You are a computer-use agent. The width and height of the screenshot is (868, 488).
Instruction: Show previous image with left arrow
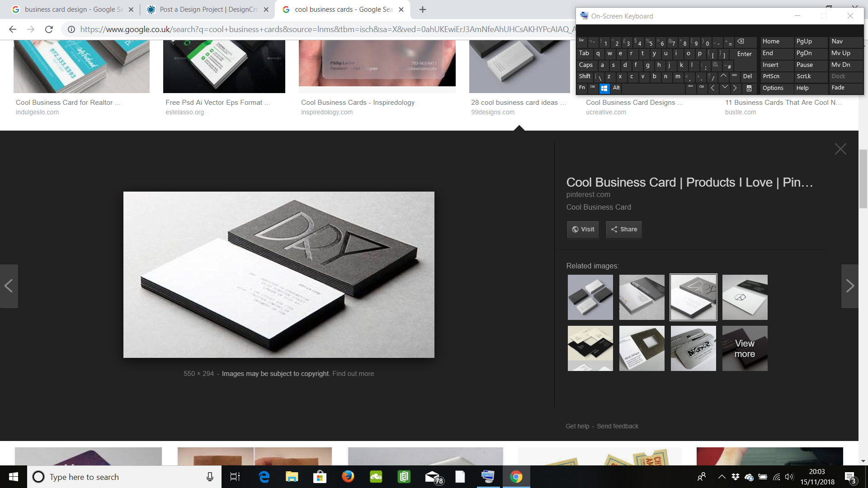(x=9, y=286)
